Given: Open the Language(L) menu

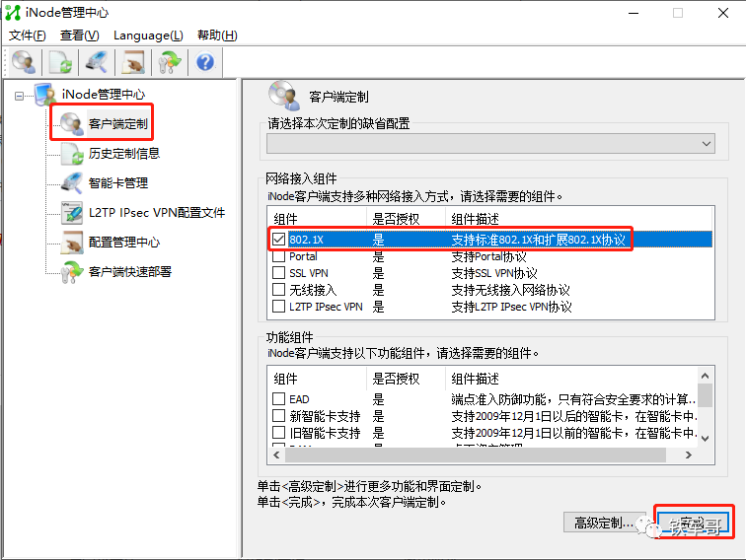Looking at the screenshot, I should pyautogui.click(x=148, y=35).
